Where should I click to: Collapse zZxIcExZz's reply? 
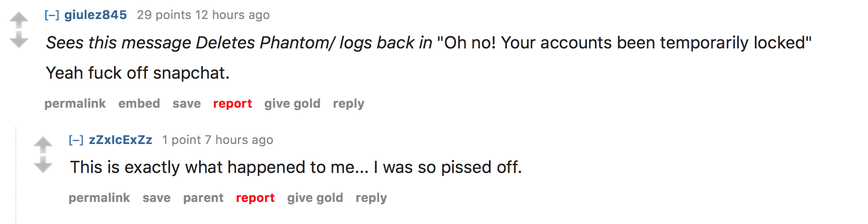click(x=76, y=140)
